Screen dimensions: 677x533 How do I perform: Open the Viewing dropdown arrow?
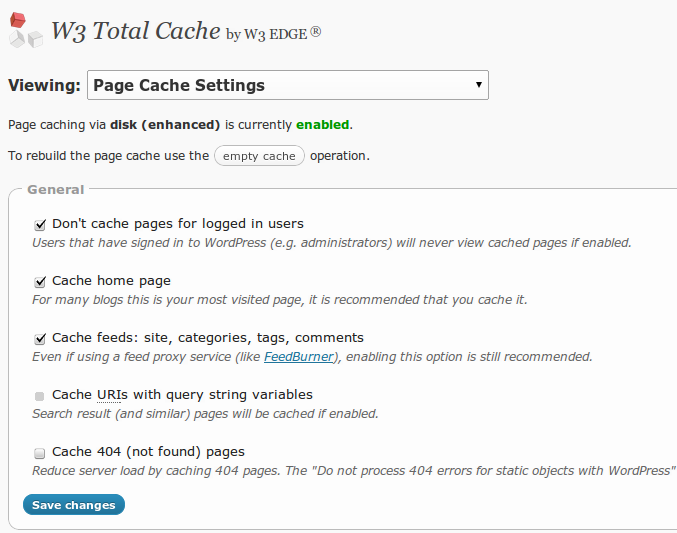click(478, 85)
